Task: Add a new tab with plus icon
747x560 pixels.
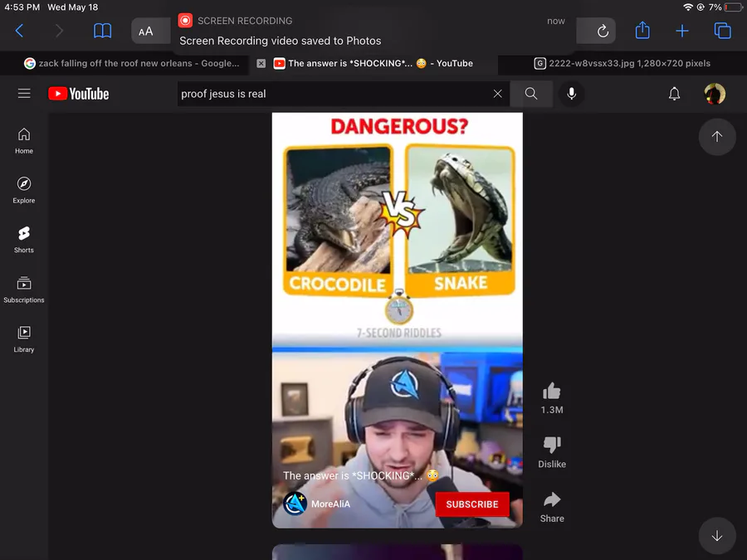Action: point(682,31)
